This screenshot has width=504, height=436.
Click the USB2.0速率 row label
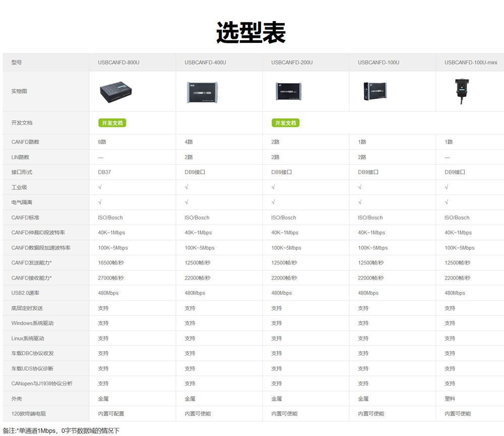click(25, 293)
